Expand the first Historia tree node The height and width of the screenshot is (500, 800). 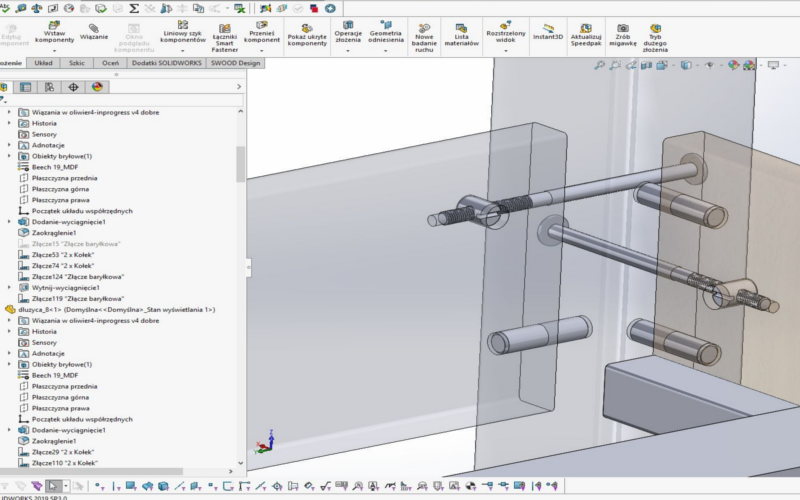click(x=10, y=123)
